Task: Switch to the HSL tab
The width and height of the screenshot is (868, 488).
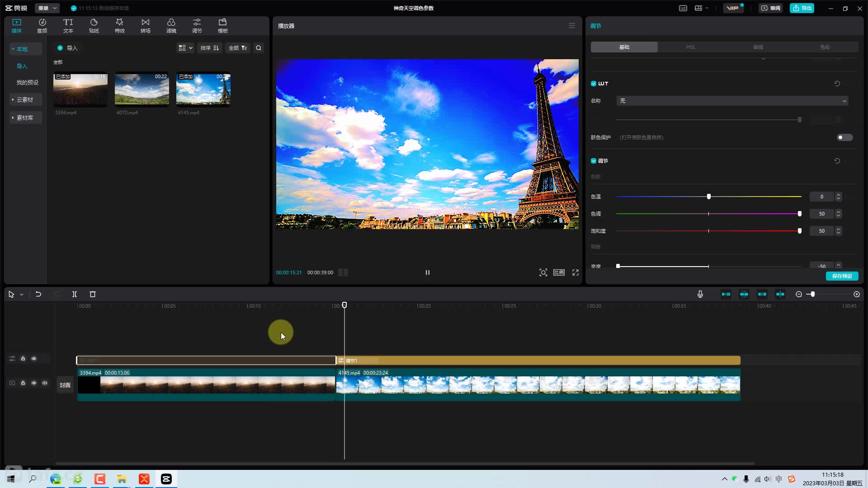Action: pos(691,47)
